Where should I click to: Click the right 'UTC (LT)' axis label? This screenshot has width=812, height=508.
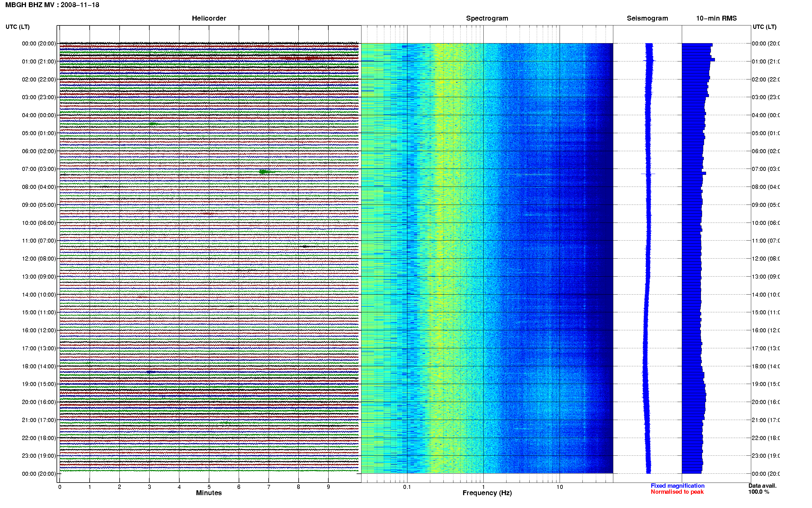tap(764, 27)
